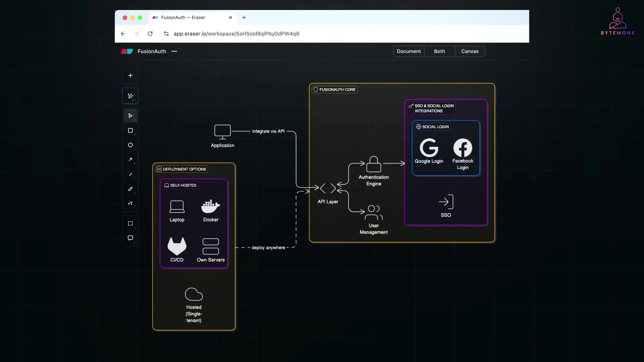Choose the ellipse shape tool
Screen dimensions: 644x362
coord(130,145)
